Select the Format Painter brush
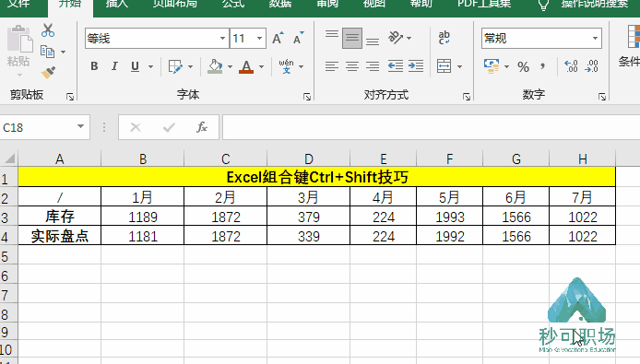The width and height of the screenshot is (640, 364). pyautogui.click(x=48, y=73)
